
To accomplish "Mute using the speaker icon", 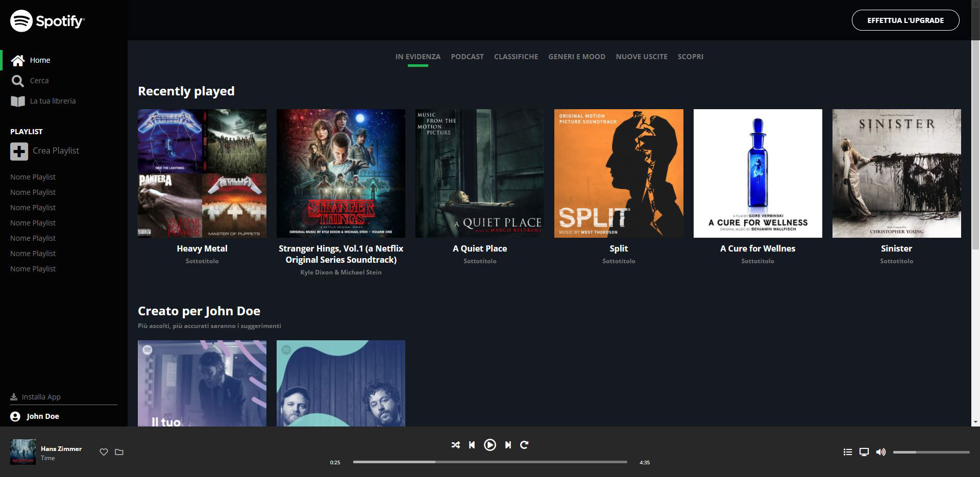I will tap(880, 452).
